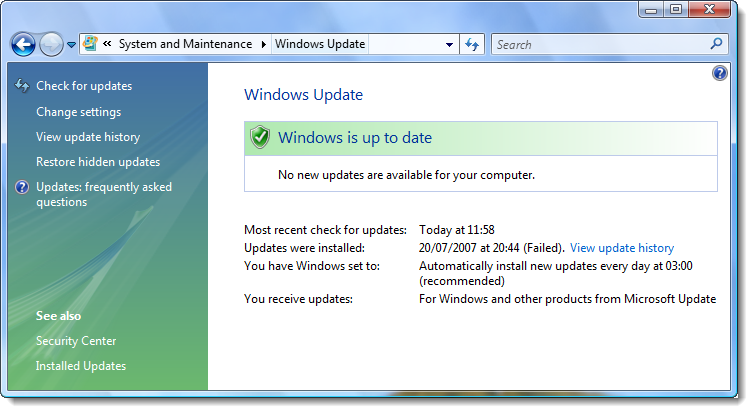Click the 'Windows is up to date' banner text
The width and height of the screenshot is (753, 413).
click(x=355, y=138)
